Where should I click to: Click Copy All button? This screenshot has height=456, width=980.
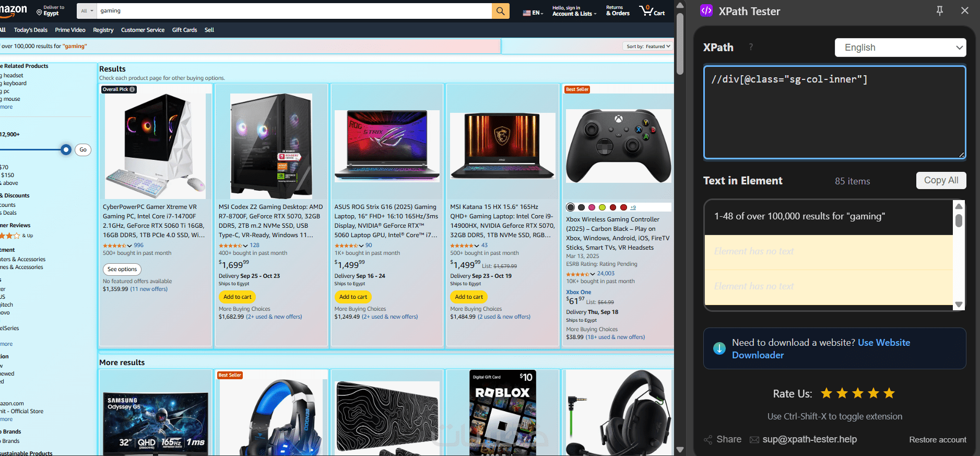941,180
